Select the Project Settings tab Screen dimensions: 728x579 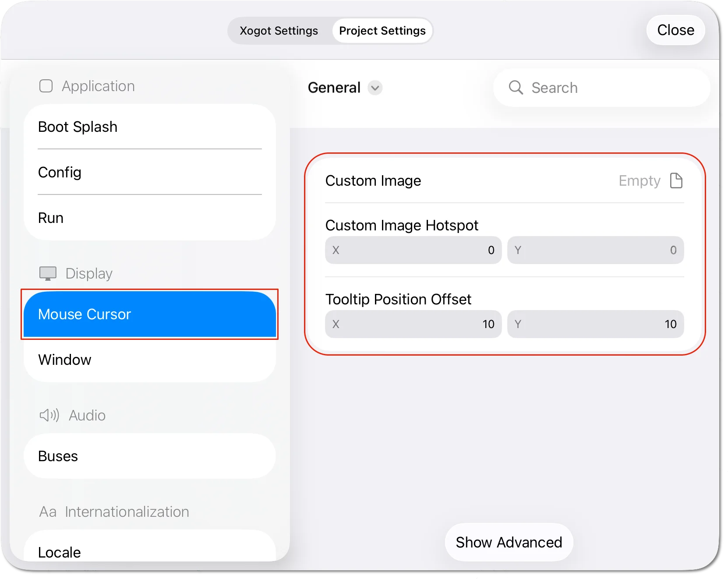[382, 31]
